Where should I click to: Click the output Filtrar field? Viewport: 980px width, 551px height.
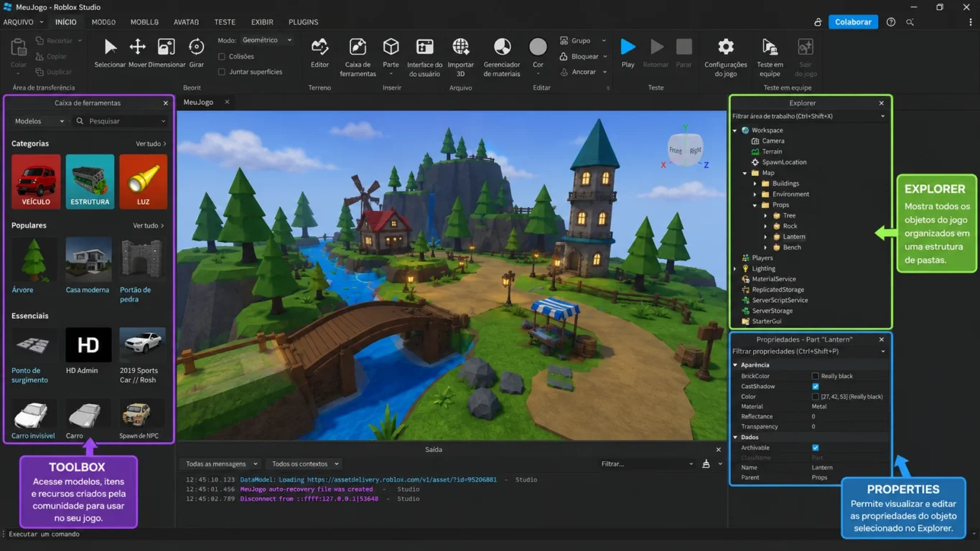(x=647, y=464)
